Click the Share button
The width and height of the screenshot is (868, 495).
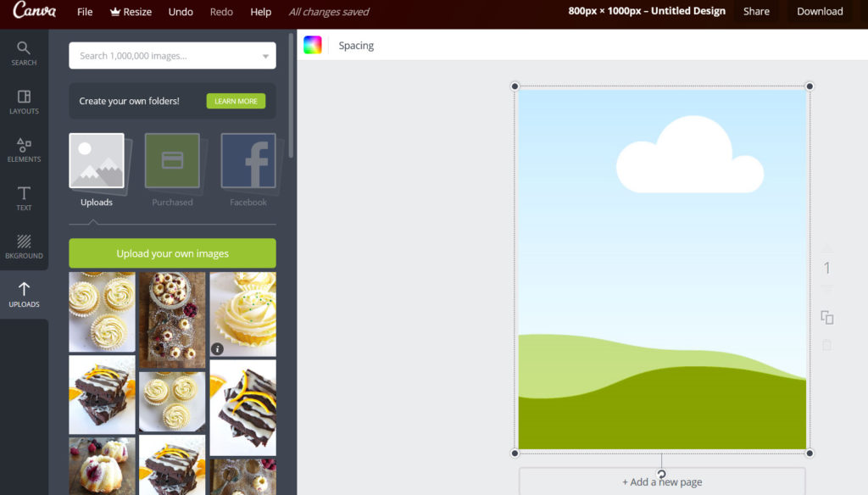pos(756,11)
